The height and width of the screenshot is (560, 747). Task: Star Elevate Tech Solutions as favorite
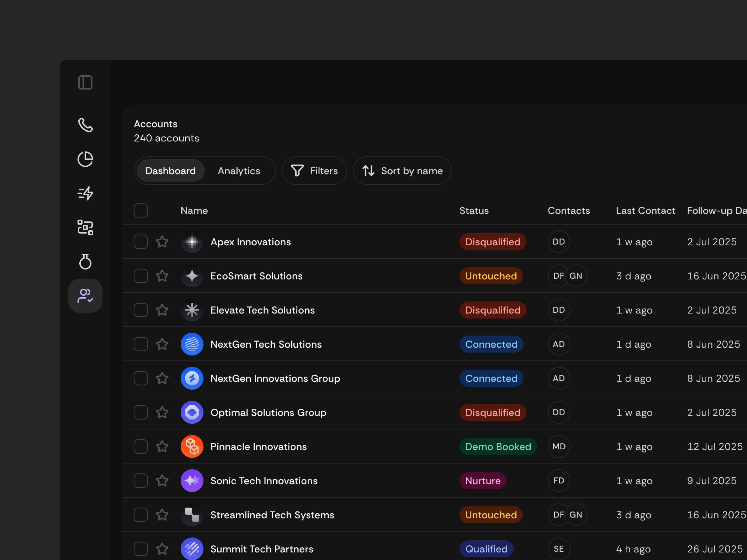pyautogui.click(x=162, y=310)
